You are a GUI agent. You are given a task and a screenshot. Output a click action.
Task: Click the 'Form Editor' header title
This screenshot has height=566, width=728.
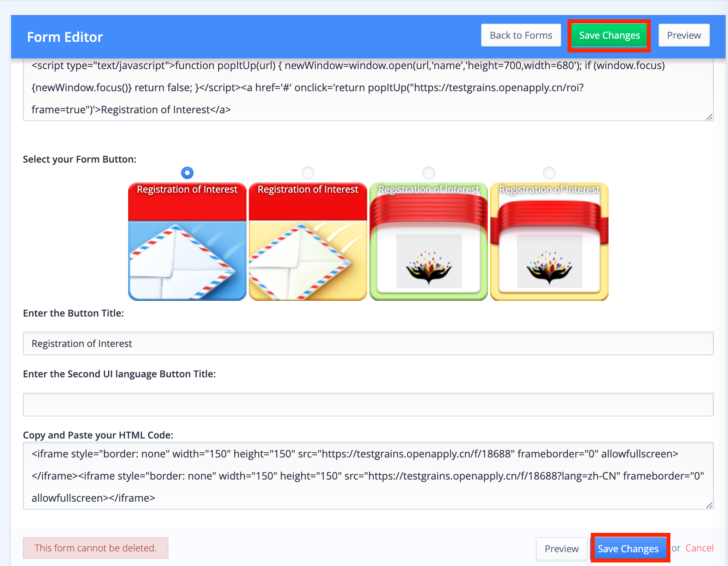pyautogui.click(x=65, y=37)
